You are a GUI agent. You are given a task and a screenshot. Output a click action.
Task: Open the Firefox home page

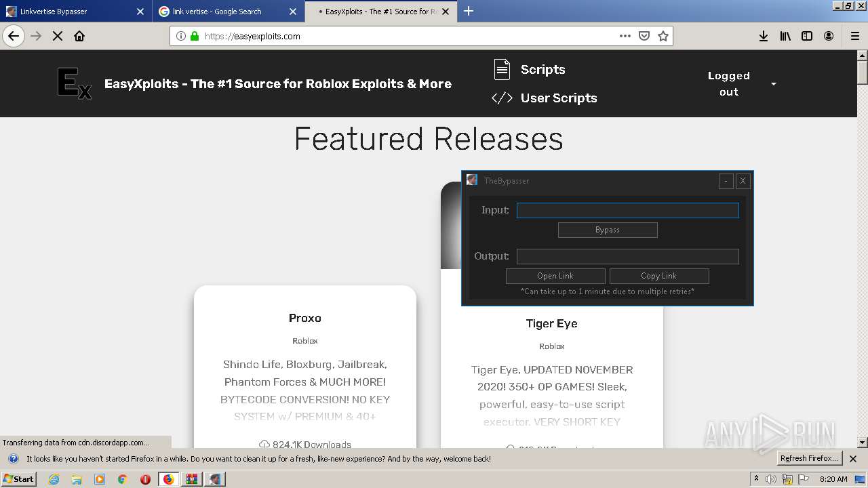coord(79,36)
